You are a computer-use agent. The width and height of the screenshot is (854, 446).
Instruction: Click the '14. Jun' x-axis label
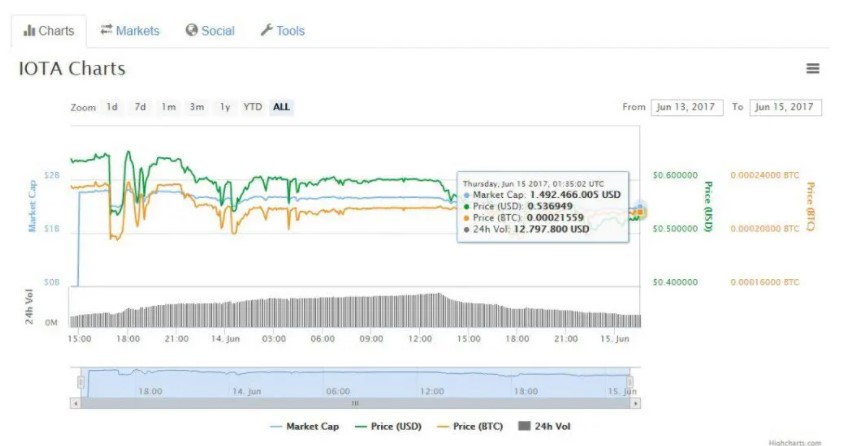click(225, 339)
